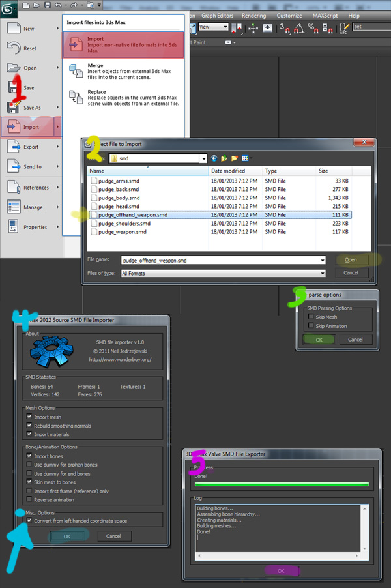Viewport: 391px width, 588px height.
Task: Click the 3ds Max application logo button
Action: (x=8, y=8)
